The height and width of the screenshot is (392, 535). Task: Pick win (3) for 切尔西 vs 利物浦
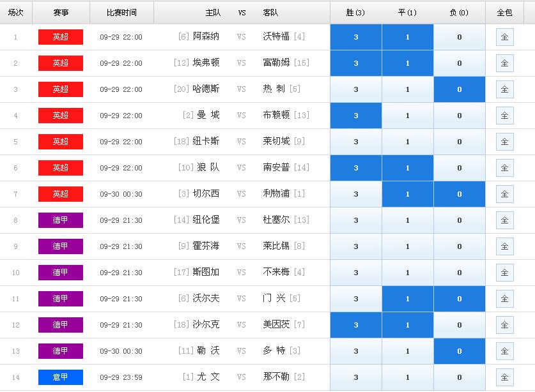coord(356,194)
